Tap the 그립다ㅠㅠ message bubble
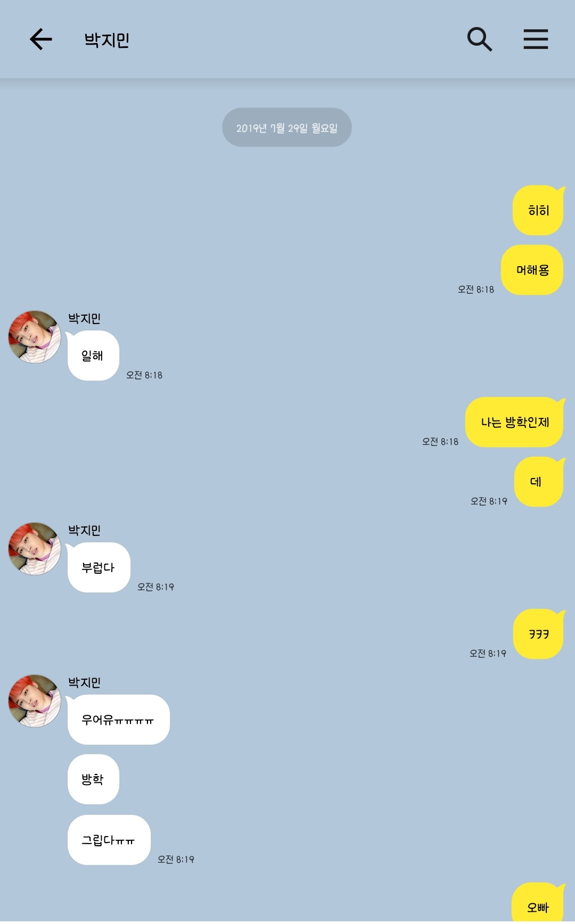This screenshot has height=924, width=575. coord(109,840)
